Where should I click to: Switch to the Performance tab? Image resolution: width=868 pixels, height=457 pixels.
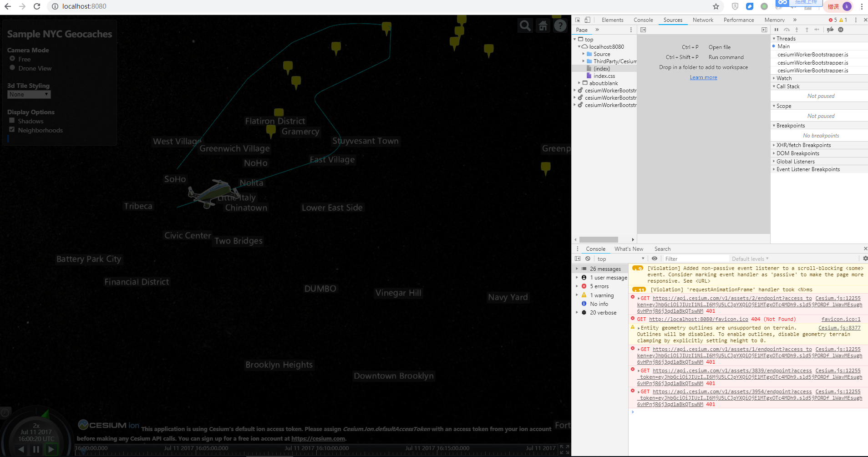point(739,20)
